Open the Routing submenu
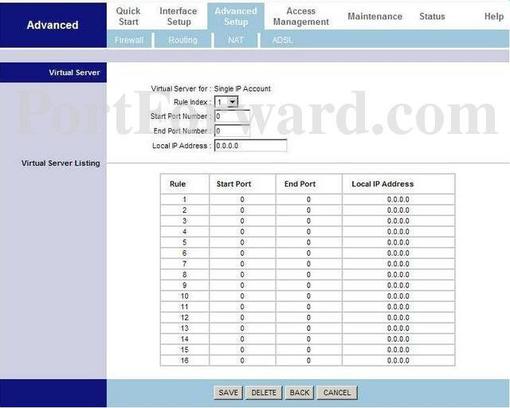This screenshot has width=510, height=408. pos(183,40)
